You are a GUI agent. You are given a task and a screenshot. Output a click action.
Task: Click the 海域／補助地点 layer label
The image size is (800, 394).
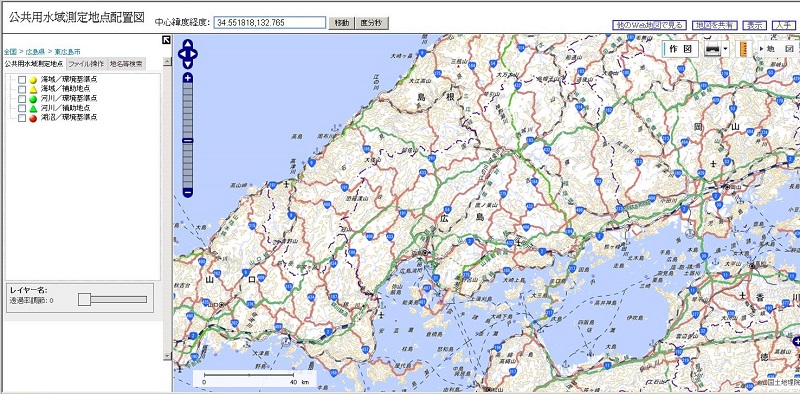pyautogui.click(x=65, y=89)
